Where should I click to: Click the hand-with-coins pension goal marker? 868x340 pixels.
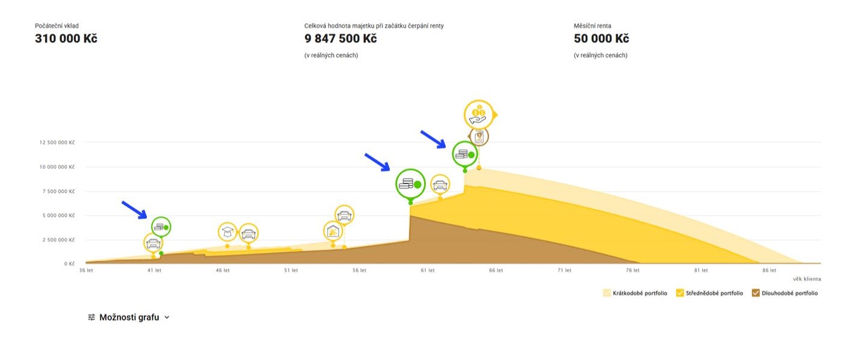(x=479, y=114)
